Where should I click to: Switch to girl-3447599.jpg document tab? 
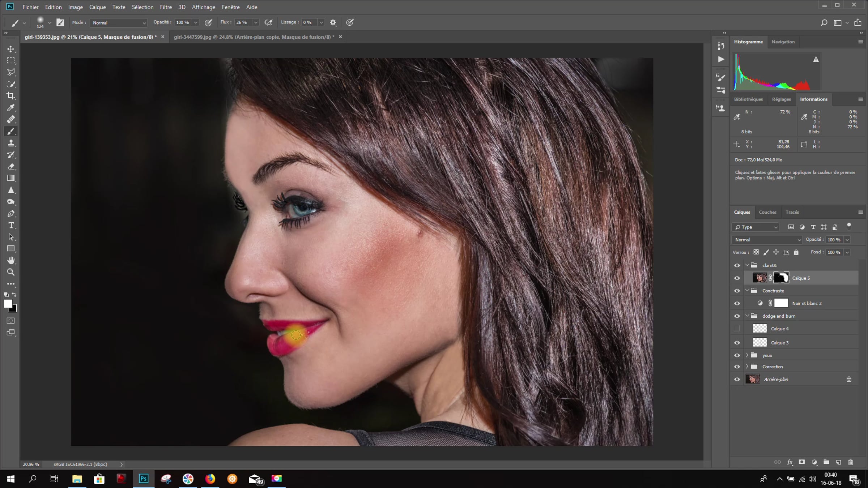[x=254, y=37]
